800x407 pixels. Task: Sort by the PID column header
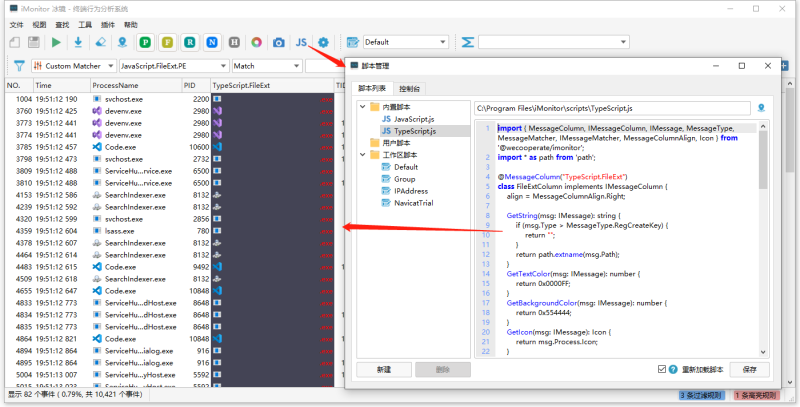(x=196, y=85)
